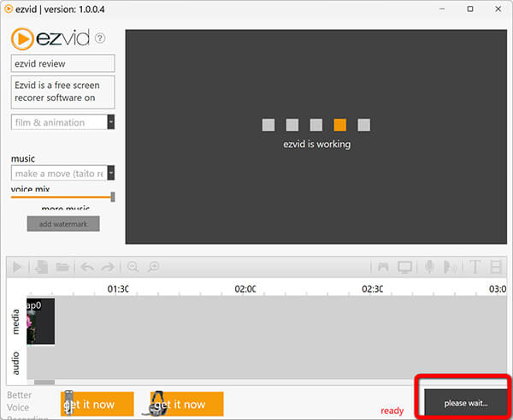Minimize the ezvid window
The height and width of the screenshot is (420, 513).
point(442,9)
